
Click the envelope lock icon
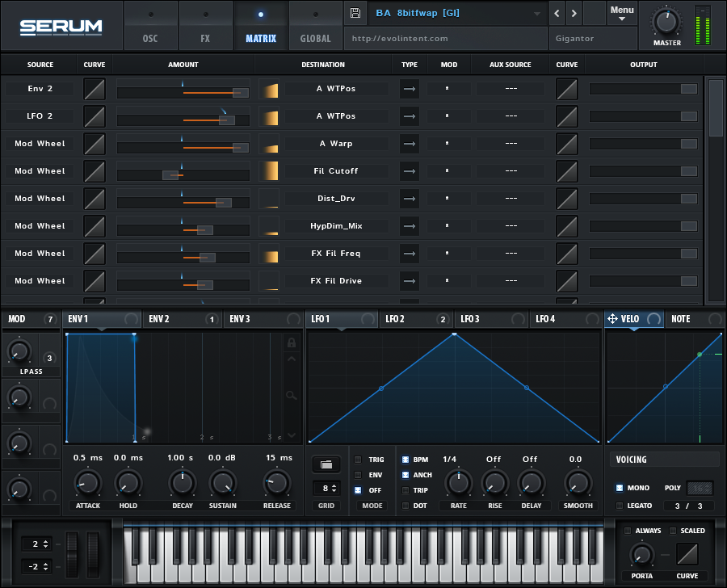(291, 342)
